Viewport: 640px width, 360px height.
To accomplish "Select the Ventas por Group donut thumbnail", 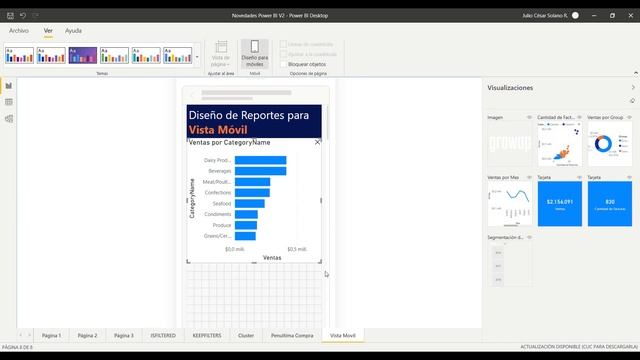I will click(610, 144).
